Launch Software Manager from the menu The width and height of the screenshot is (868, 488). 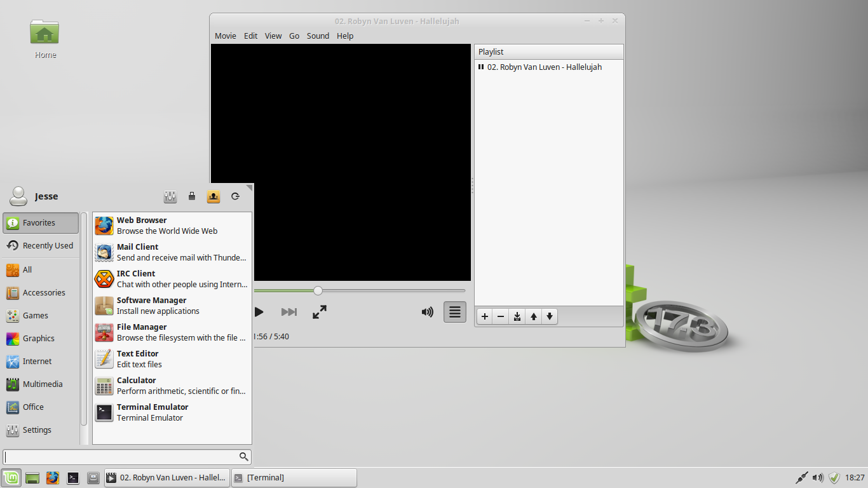172,306
